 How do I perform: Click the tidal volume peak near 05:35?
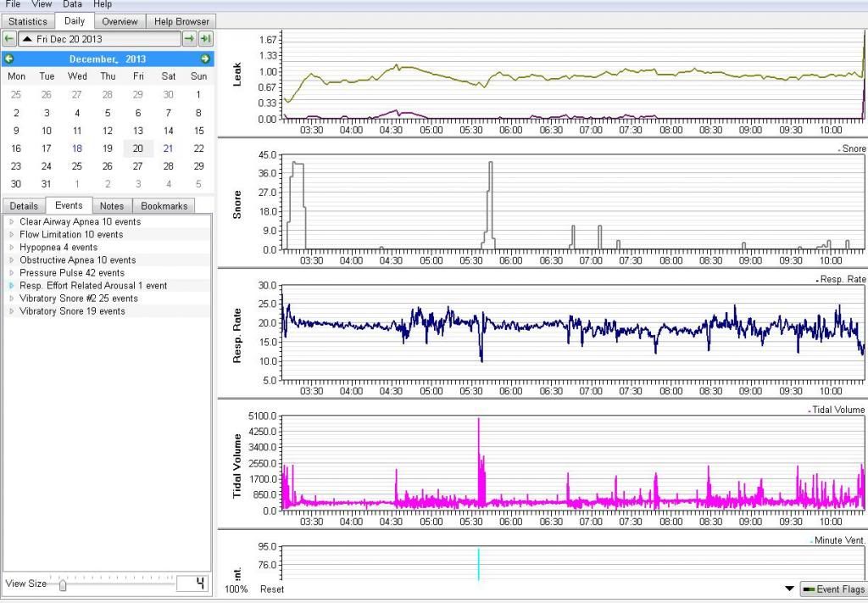point(480,462)
